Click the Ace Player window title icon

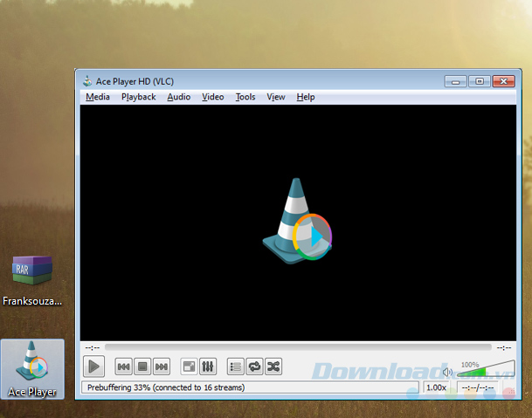click(87, 81)
